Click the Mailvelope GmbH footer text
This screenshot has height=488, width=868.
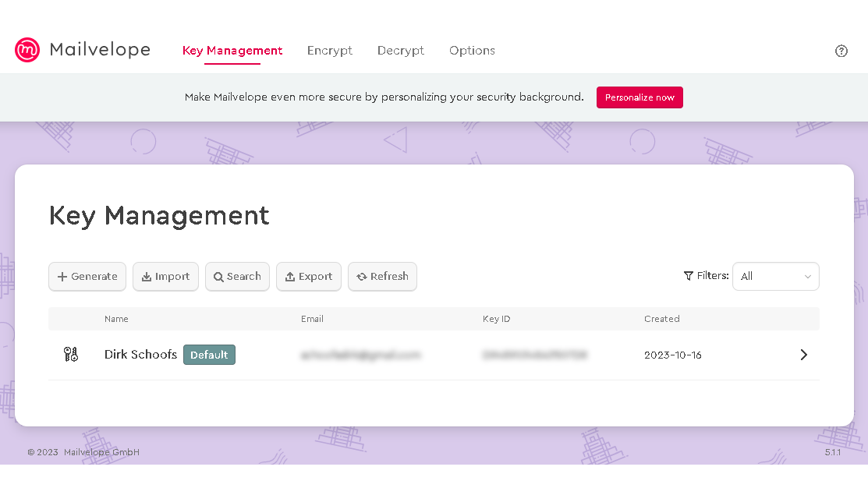[101, 452]
